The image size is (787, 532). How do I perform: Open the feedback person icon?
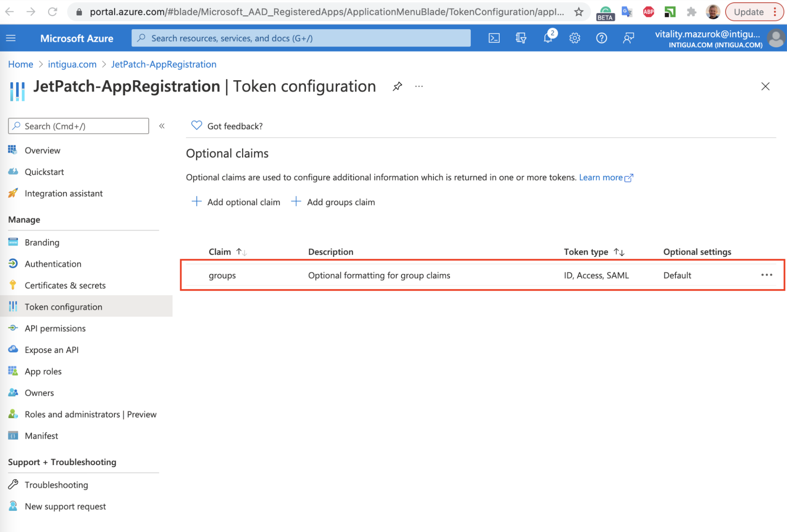point(628,38)
